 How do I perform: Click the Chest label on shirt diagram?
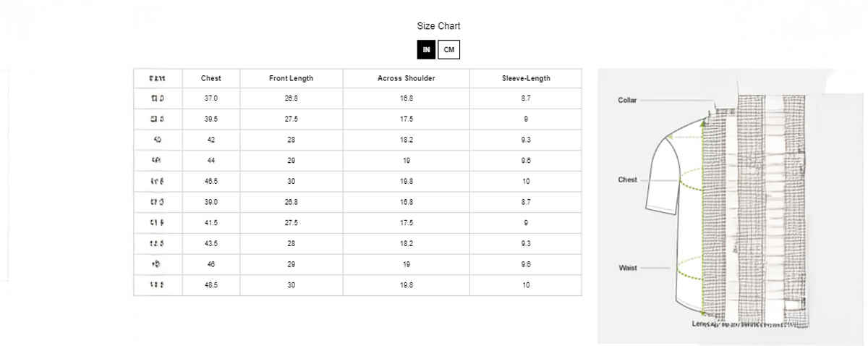click(627, 180)
